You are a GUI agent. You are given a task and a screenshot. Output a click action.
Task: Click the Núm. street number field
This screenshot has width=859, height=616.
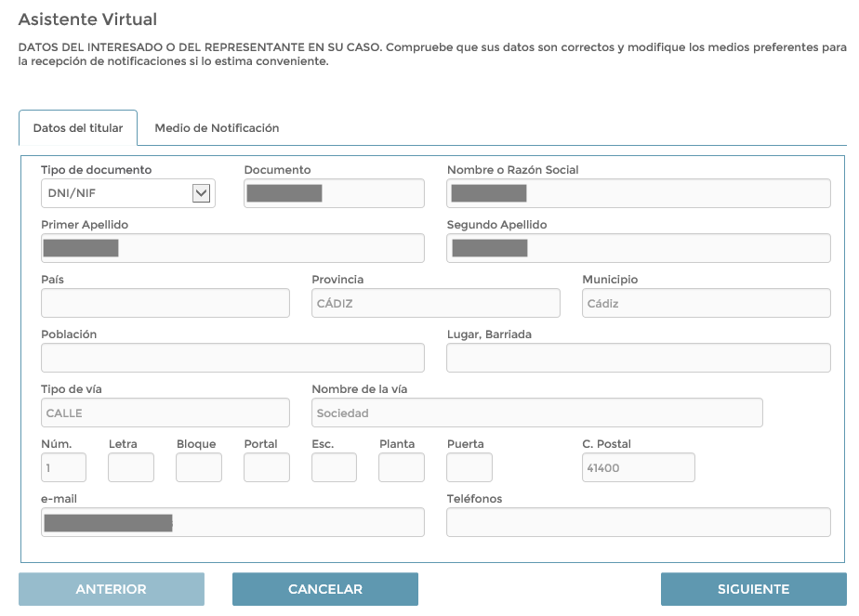[x=64, y=467]
